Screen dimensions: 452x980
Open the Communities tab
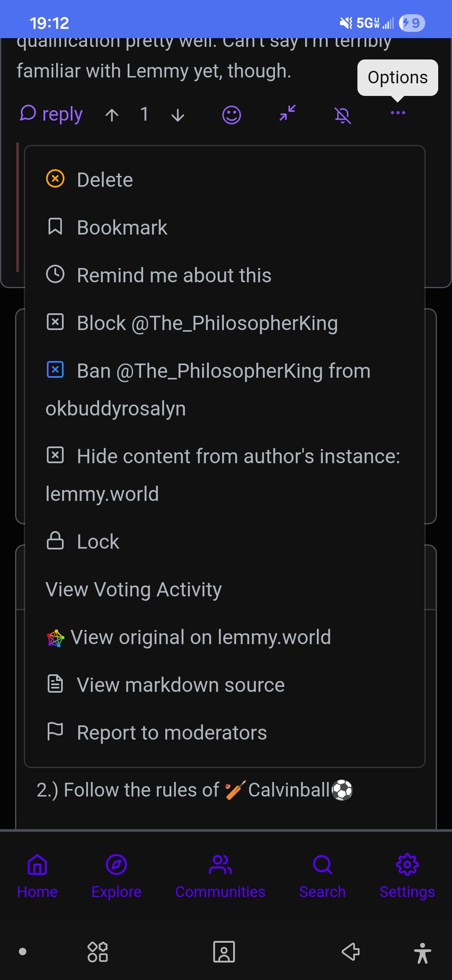[220, 876]
